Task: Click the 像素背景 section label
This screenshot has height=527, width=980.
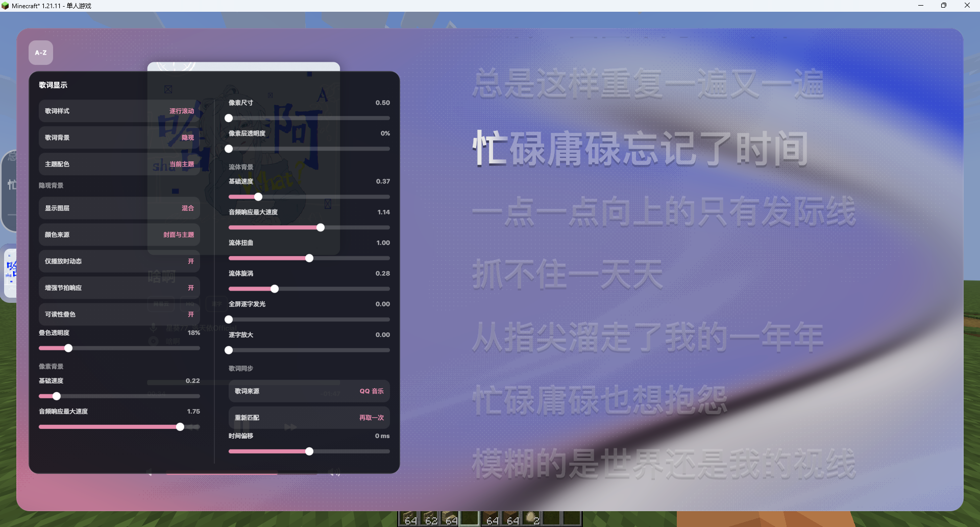Action: point(51,366)
